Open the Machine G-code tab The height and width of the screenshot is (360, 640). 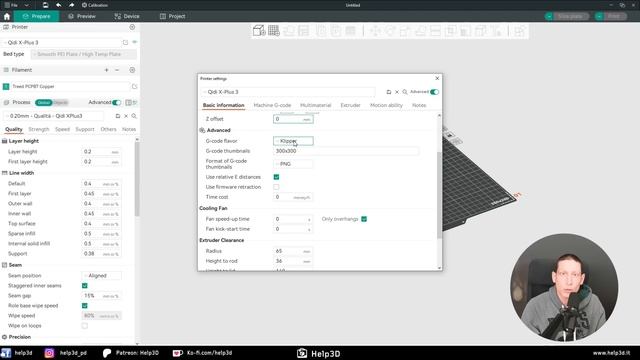(272, 105)
